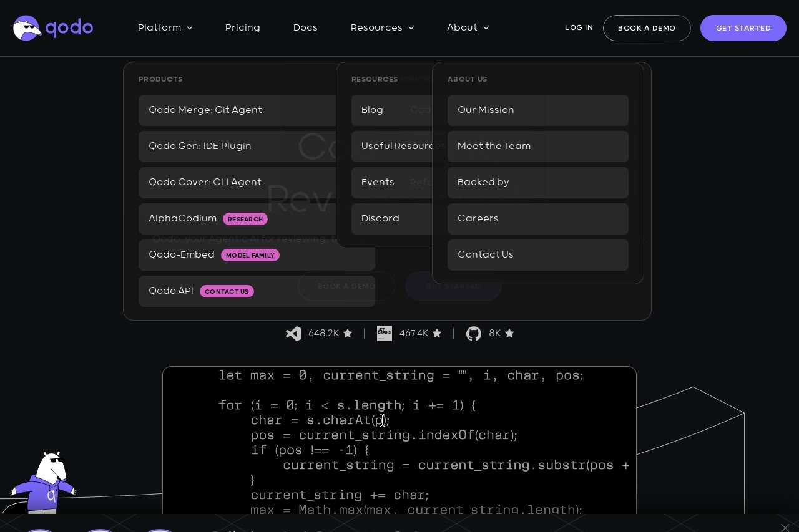Click the star beside 8K
Screen dimensions: 799x532
tap(509, 334)
